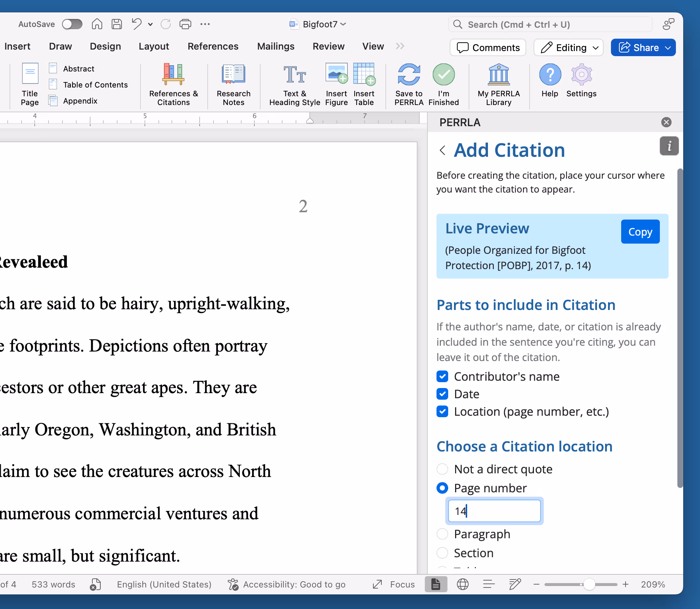Open the View ribbon tab
The image size is (700, 609).
pos(373,46)
